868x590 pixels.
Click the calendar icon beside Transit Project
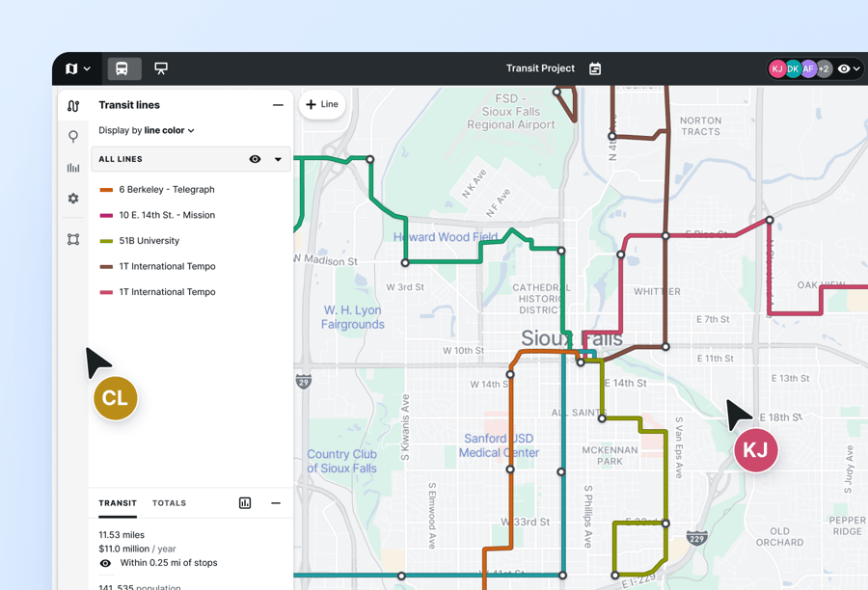[595, 68]
